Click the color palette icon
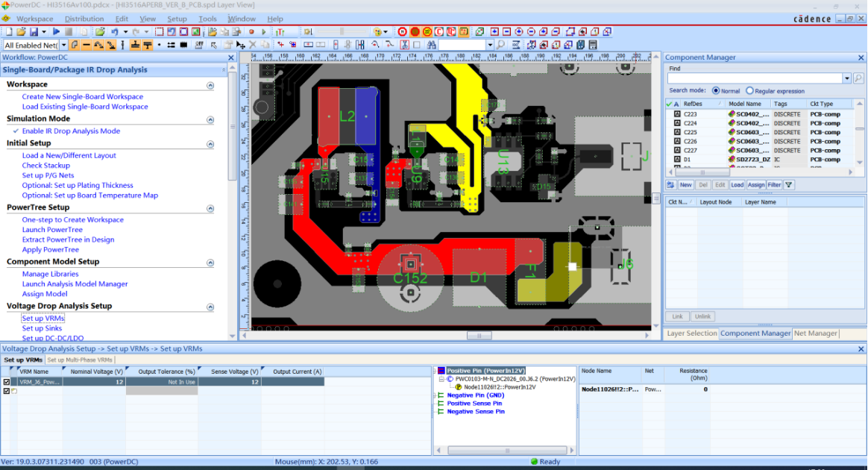 377,31
